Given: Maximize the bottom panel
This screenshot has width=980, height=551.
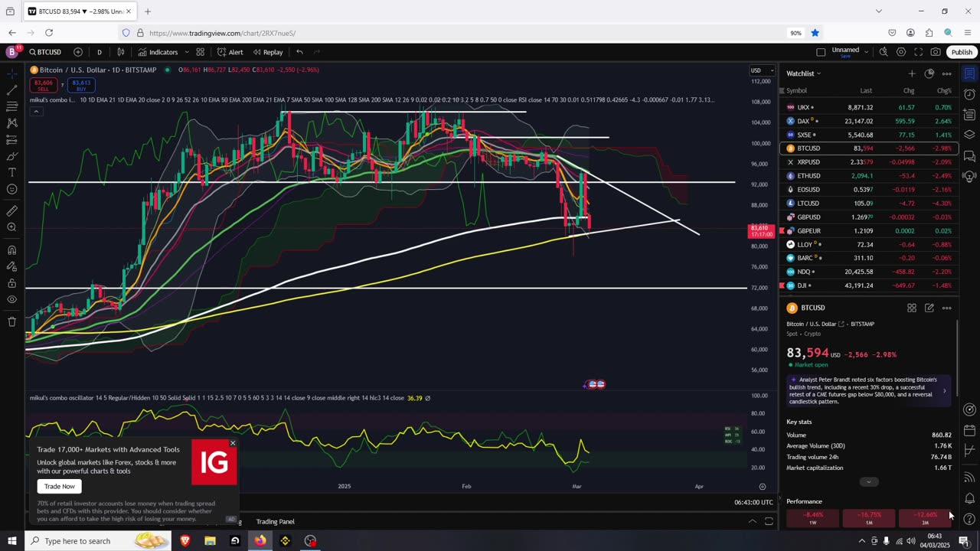Looking at the screenshot, I should 769,521.
